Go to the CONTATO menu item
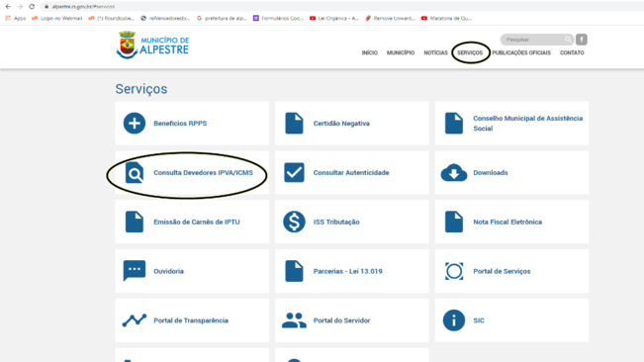This screenshot has width=644, height=362. 572,53
